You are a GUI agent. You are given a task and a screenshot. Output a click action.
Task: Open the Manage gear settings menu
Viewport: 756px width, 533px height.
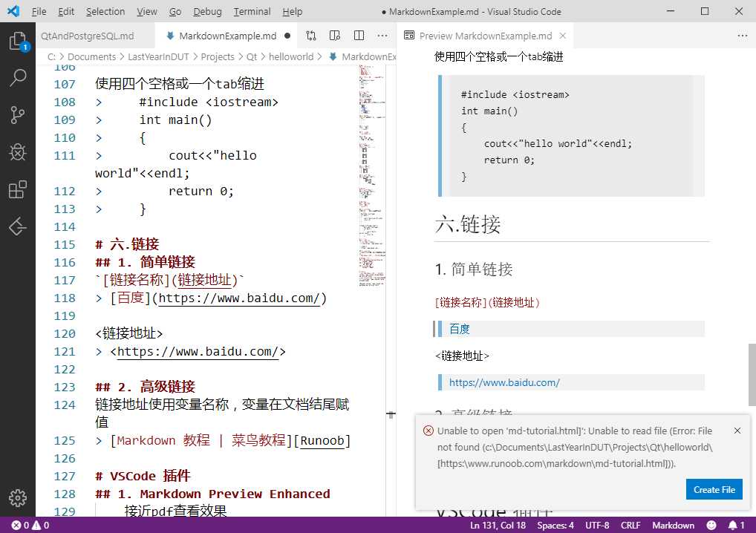pyautogui.click(x=18, y=498)
